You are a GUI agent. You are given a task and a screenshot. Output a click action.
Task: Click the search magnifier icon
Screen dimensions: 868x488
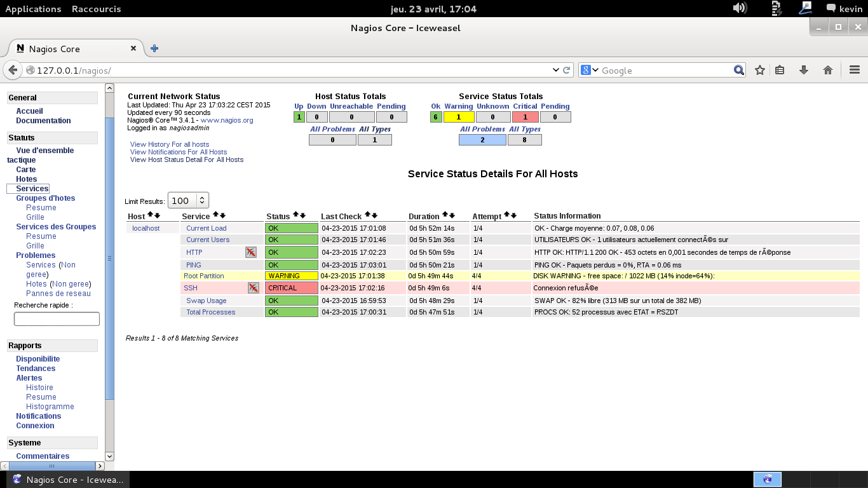(738, 70)
